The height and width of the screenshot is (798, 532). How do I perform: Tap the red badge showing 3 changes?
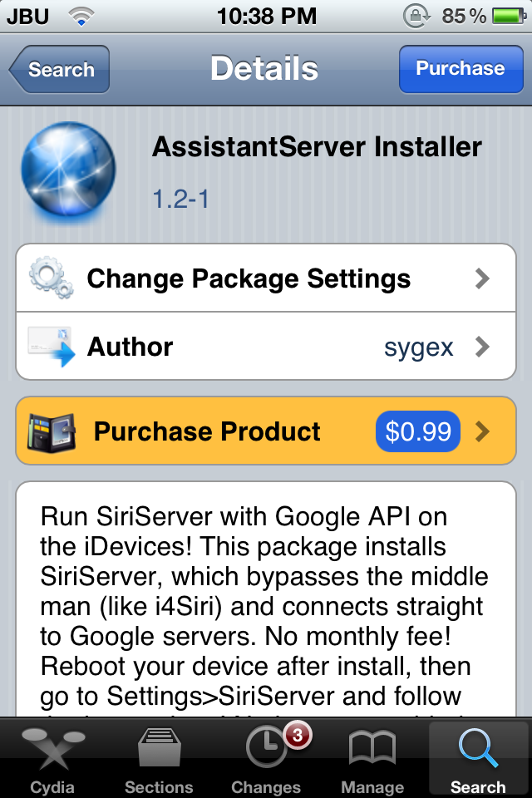point(298,736)
